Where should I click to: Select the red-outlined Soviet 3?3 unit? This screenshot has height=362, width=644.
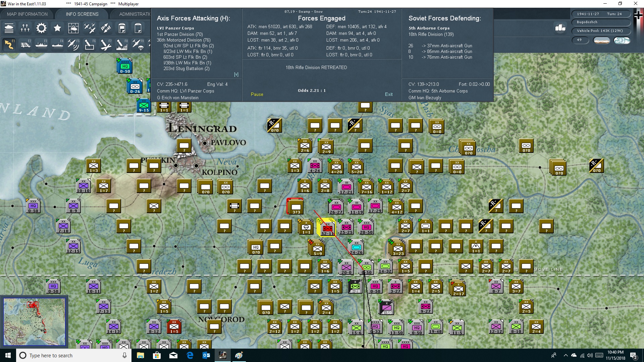coord(295,206)
